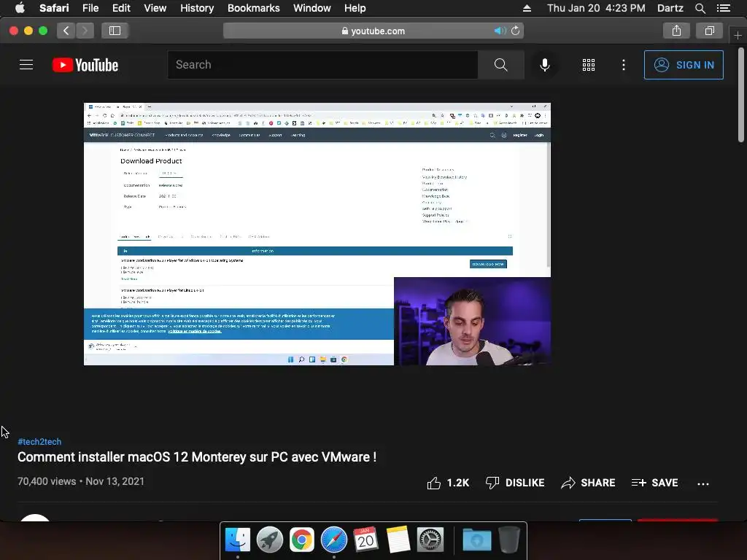
Task: Click the date and time clock
Action: 596,8
